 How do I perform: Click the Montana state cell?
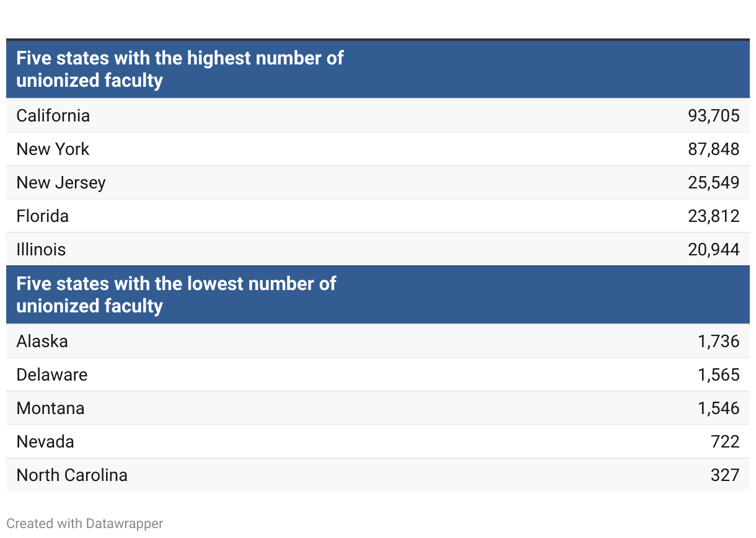tap(51, 408)
